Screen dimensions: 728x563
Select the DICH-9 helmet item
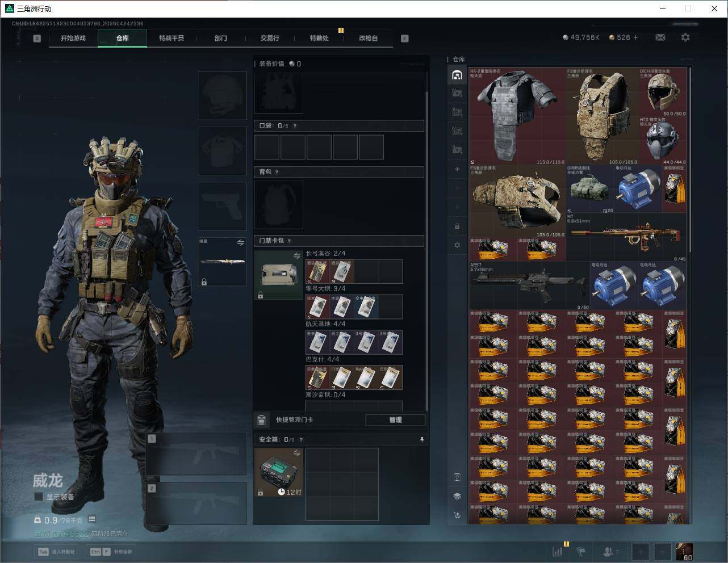[x=663, y=93]
